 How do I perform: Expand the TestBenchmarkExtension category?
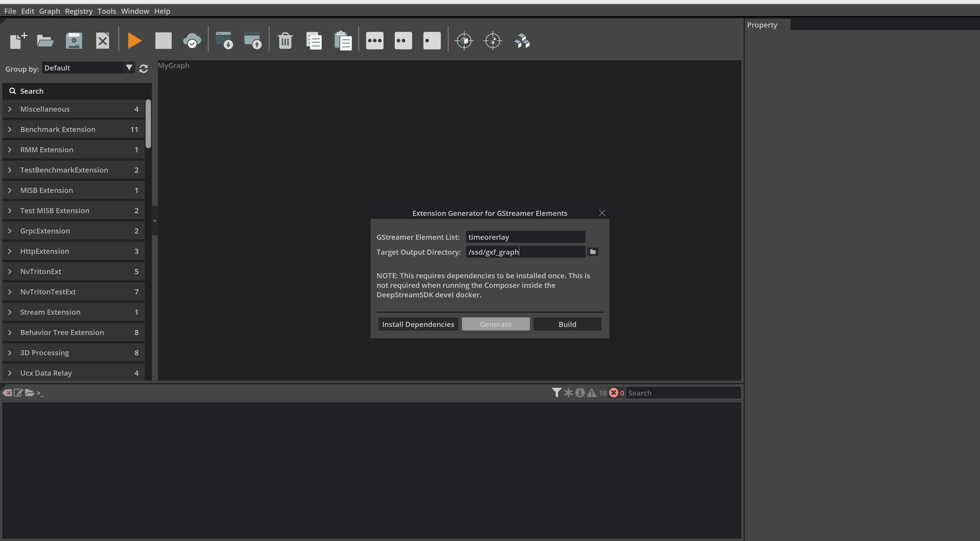(x=73, y=170)
